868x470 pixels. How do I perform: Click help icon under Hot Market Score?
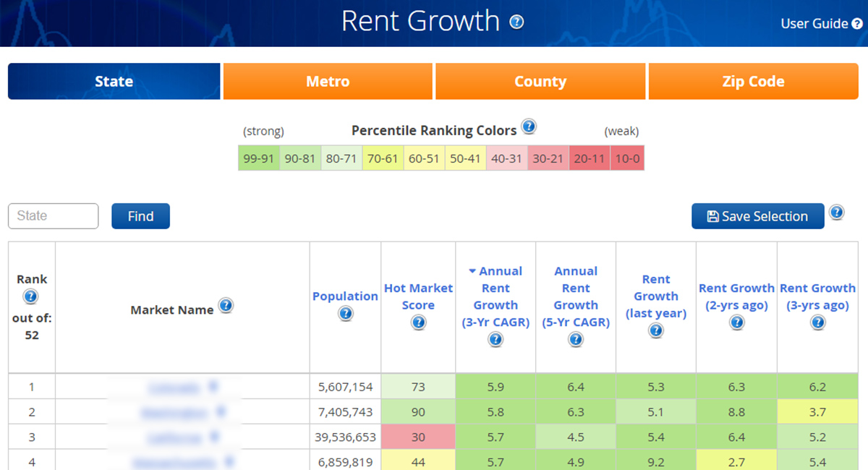[x=418, y=322]
